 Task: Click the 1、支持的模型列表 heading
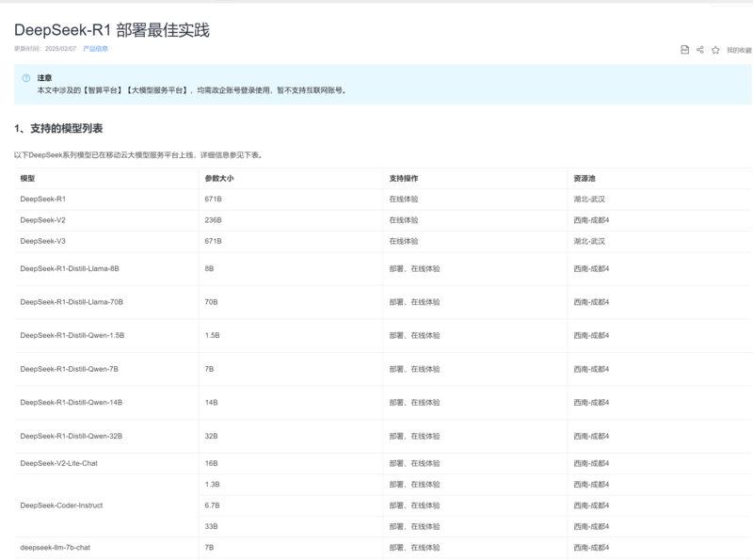point(58,128)
